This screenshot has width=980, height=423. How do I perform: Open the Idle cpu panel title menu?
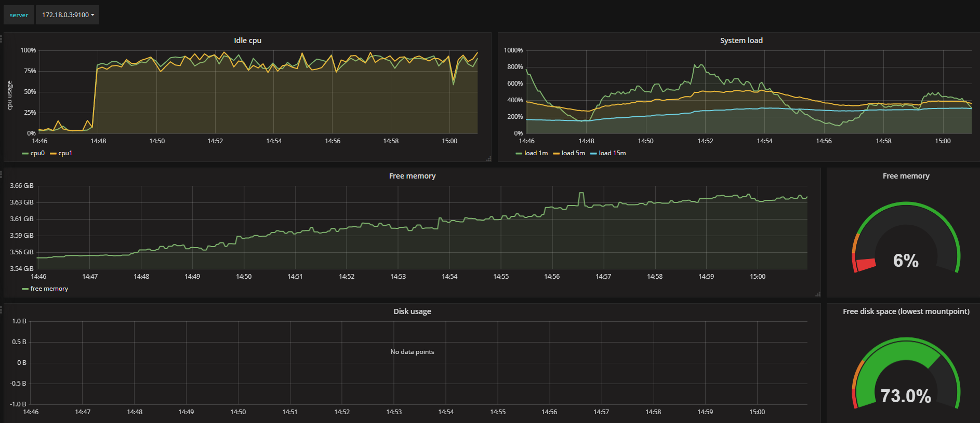(247, 40)
